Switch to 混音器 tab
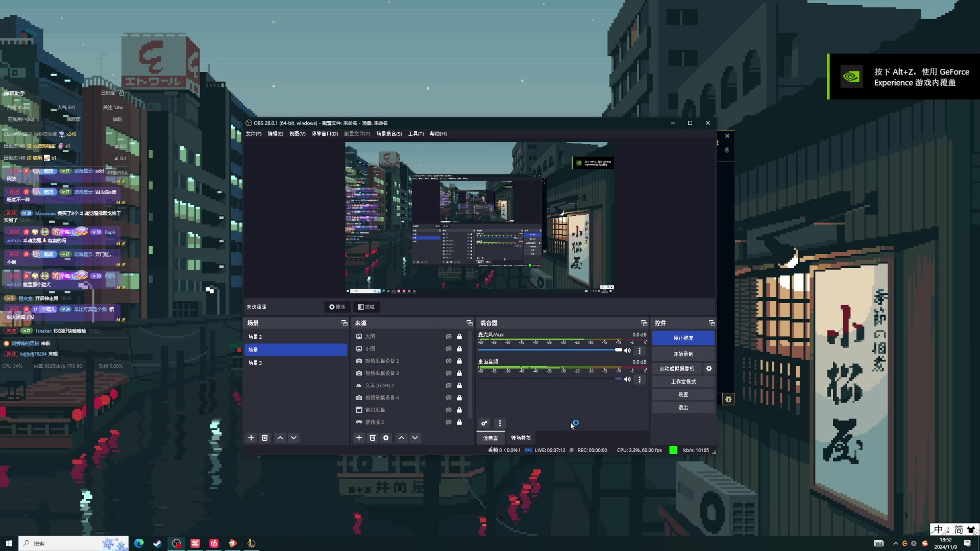The height and width of the screenshot is (551, 980). tap(491, 438)
